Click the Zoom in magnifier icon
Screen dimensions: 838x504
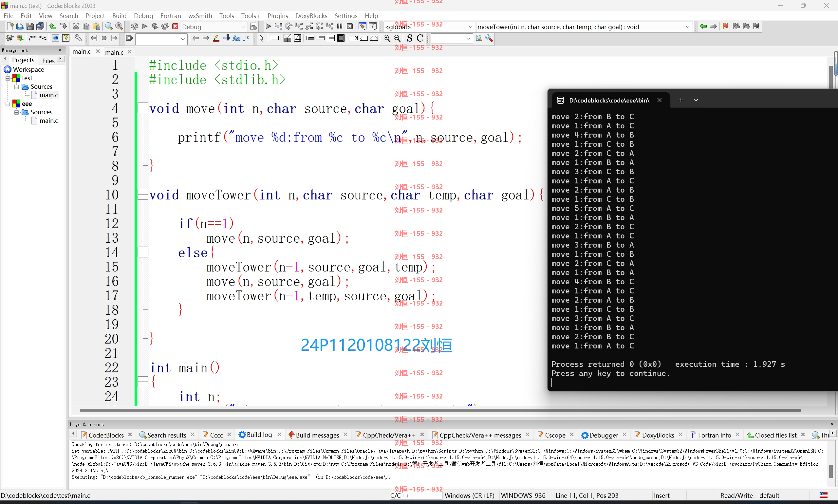click(387, 38)
